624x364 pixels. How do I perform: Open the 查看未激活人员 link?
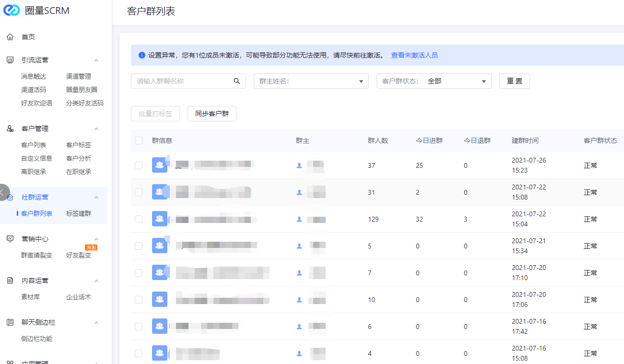point(414,55)
